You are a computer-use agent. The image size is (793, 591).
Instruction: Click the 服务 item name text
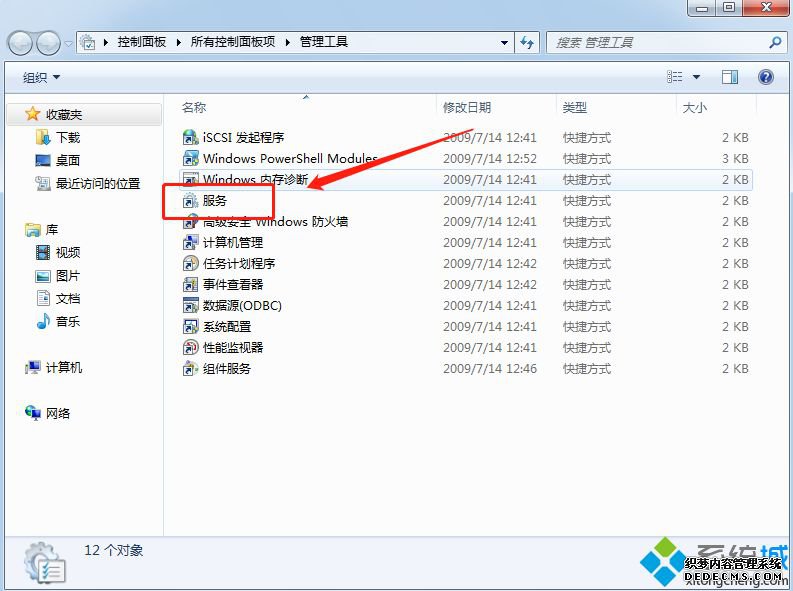215,201
